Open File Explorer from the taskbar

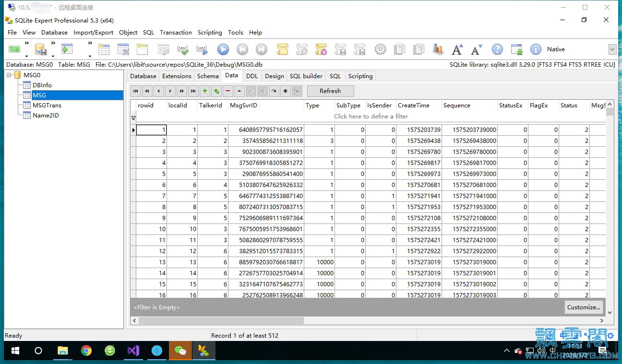pyautogui.click(x=63, y=351)
